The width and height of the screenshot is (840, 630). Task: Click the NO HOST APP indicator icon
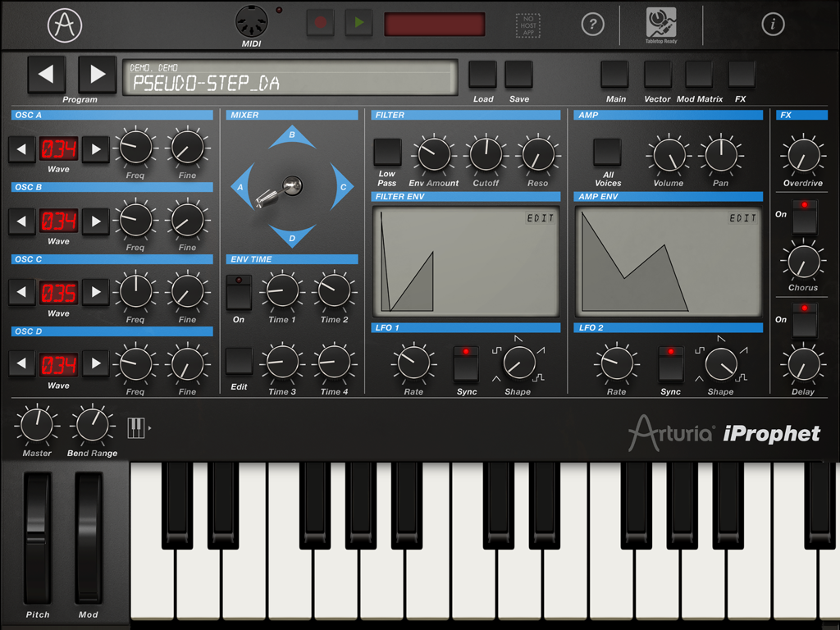tap(527, 25)
